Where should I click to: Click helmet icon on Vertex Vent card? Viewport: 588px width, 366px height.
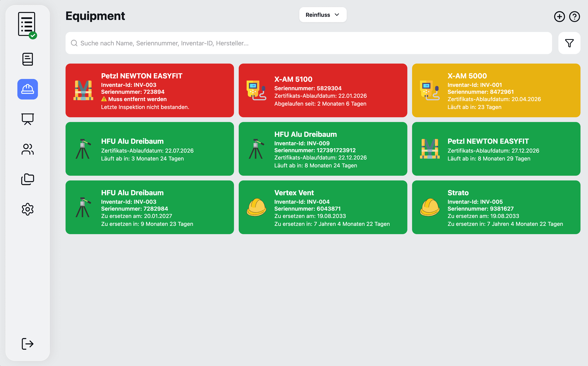[256, 207]
